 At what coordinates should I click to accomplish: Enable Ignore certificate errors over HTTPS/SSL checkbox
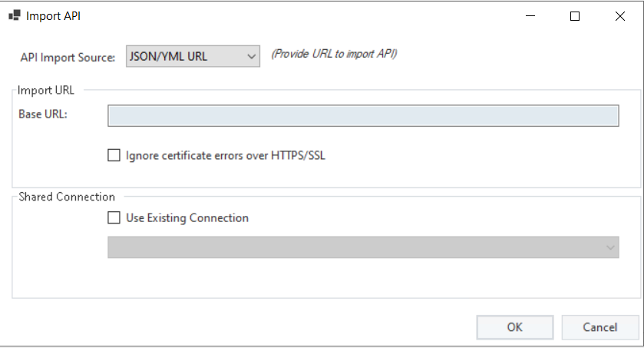click(114, 155)
